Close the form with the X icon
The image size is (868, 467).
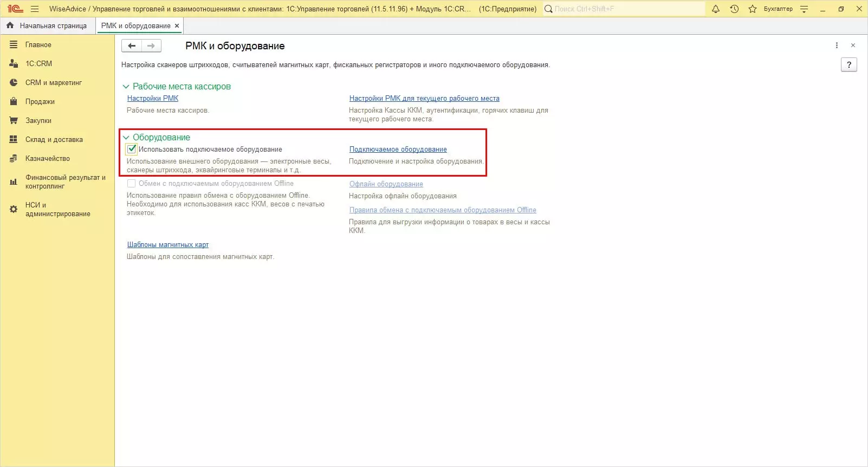point(853,46)
